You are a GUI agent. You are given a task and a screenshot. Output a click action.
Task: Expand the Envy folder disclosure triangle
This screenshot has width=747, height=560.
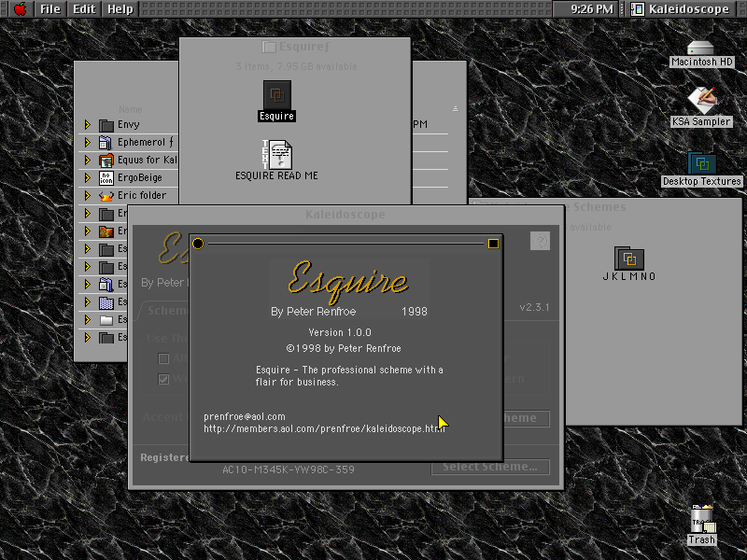click(87, 125)
